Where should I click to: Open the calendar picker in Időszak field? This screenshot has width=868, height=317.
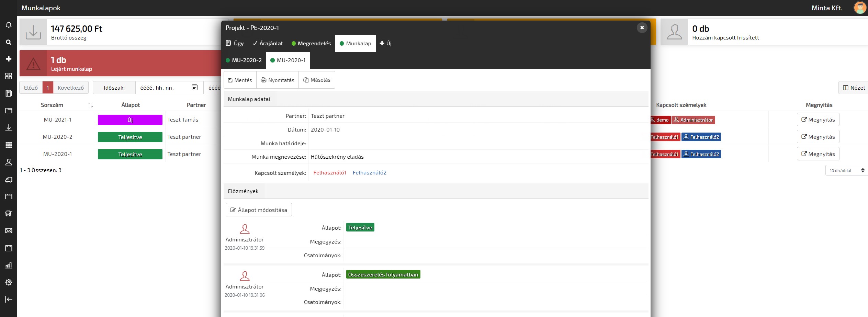click(194, 88)
